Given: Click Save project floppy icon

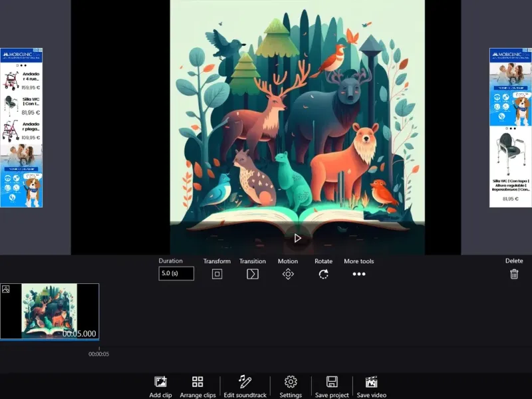Looking at the screenshot, I should 332,382.
